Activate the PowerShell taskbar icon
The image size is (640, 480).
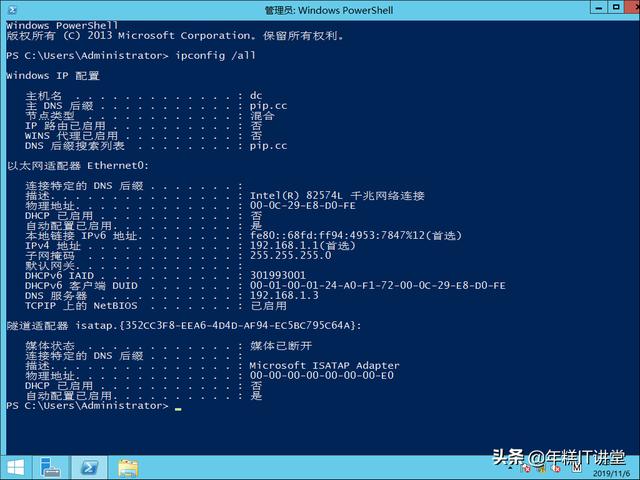coord(90,468)
